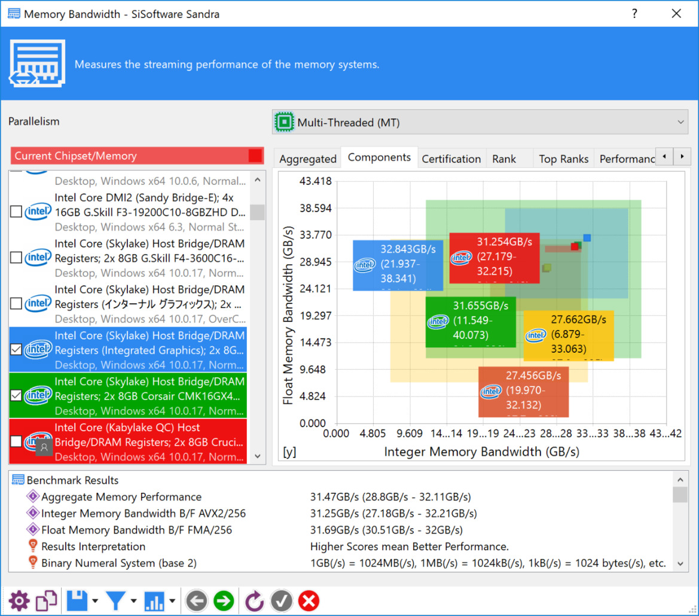Screen dimensions: 699x616
Task: Open the Top Ranks tab
Action: [x=563, y=158]
